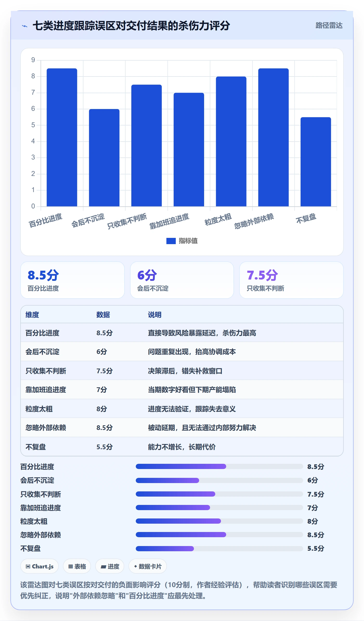Click the 不复盘 progress bar
This screenshot has height=621, width=364.
(x=219, y=548)
